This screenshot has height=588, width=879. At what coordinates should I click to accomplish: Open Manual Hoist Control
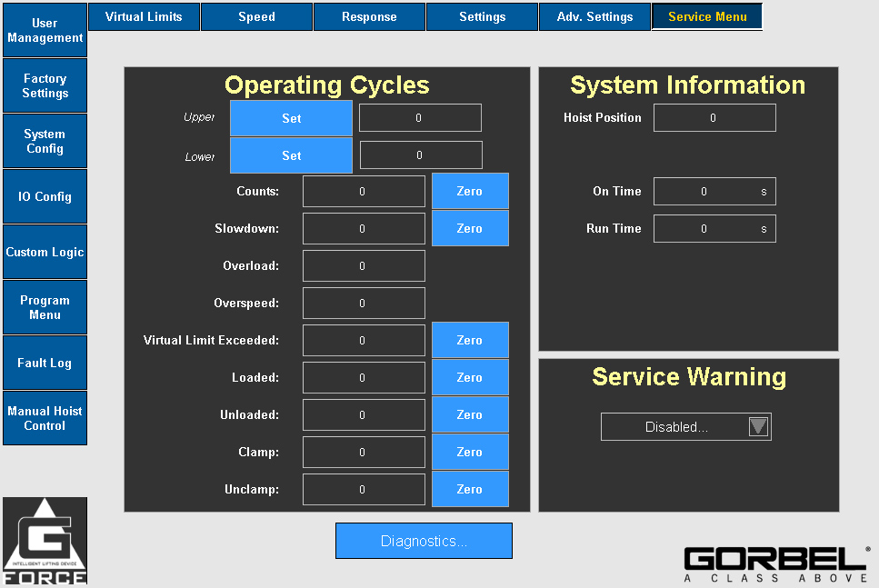(x=45, y=418)
